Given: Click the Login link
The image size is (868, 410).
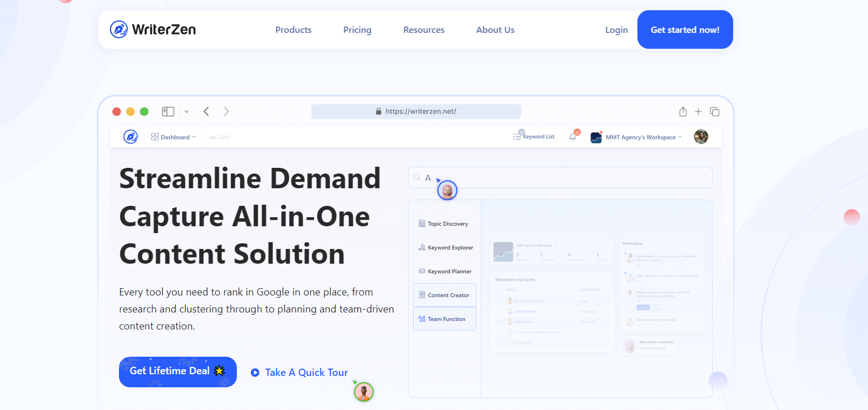Looking at the screenshot, I should point(616,30).
